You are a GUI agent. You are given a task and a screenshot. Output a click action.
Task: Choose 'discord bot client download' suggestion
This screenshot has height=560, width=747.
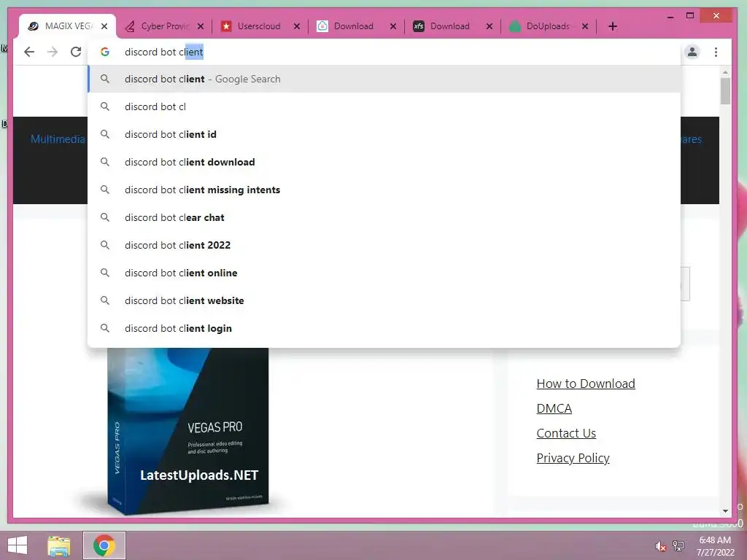[384, 162]
